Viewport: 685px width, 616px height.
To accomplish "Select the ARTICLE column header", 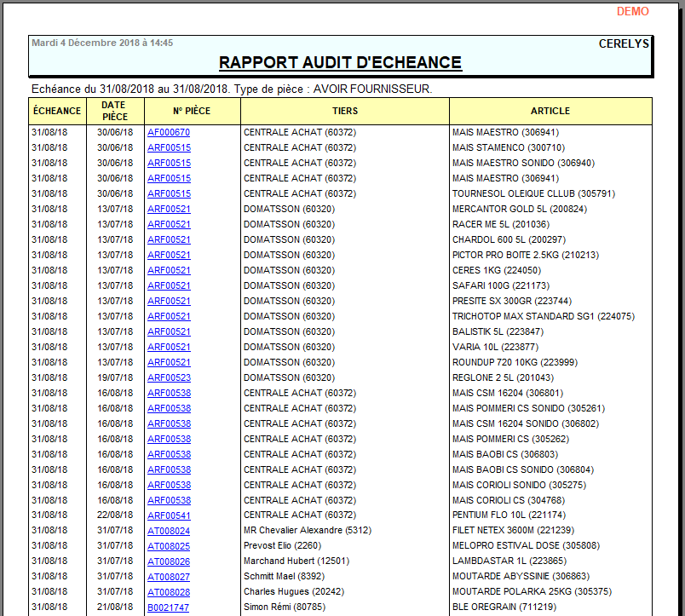I will [x=550, y=111].
